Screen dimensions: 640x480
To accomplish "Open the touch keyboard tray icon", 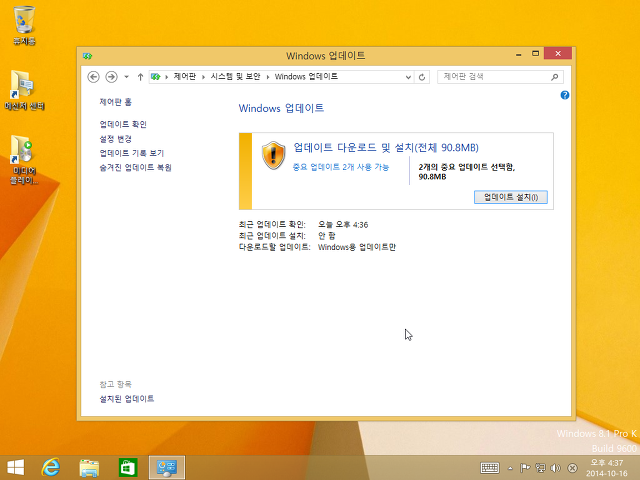I will [490, 468].
